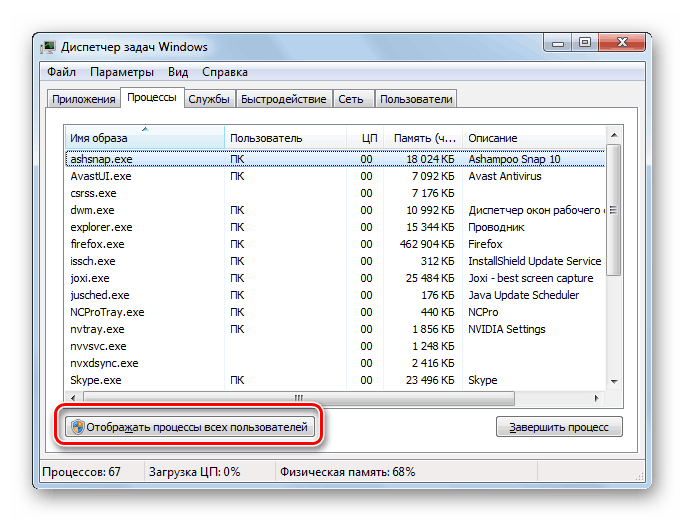Click the Завершить процесс button
Viewport: 685px width, 522px height.
click(559, 427)
